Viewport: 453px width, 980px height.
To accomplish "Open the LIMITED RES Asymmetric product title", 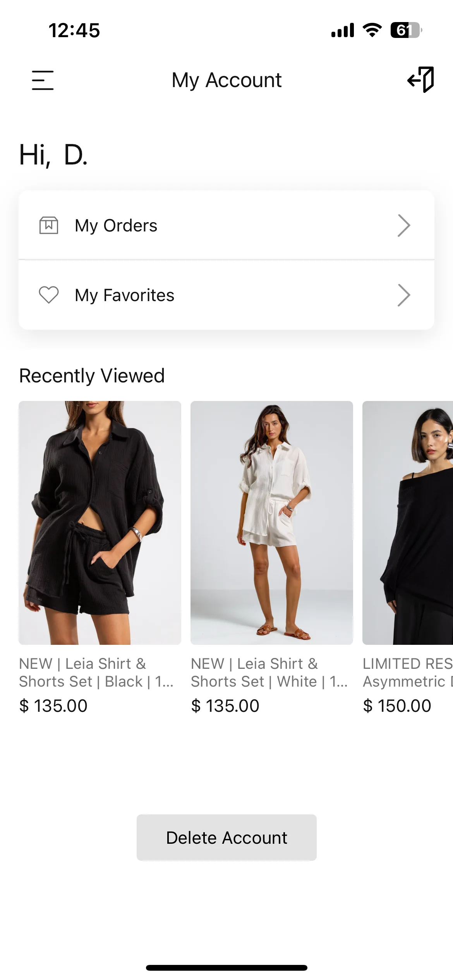I will point(408,673).
